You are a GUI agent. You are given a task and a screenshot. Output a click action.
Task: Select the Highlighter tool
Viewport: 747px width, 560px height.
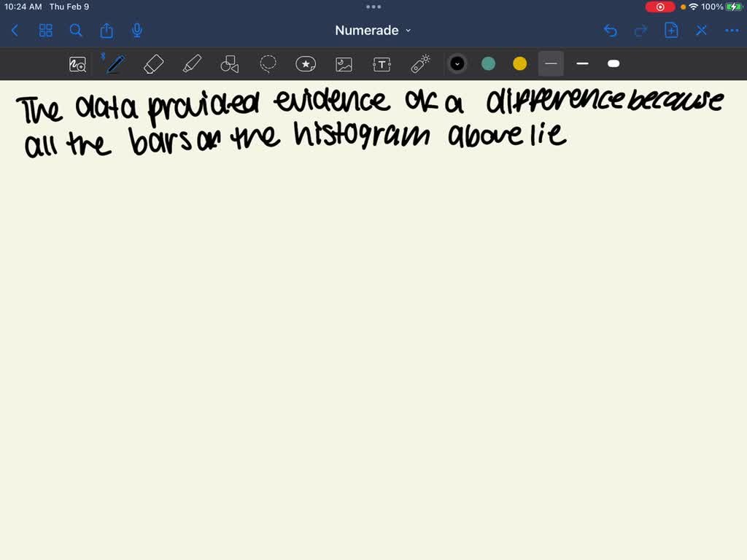[191, 63]
